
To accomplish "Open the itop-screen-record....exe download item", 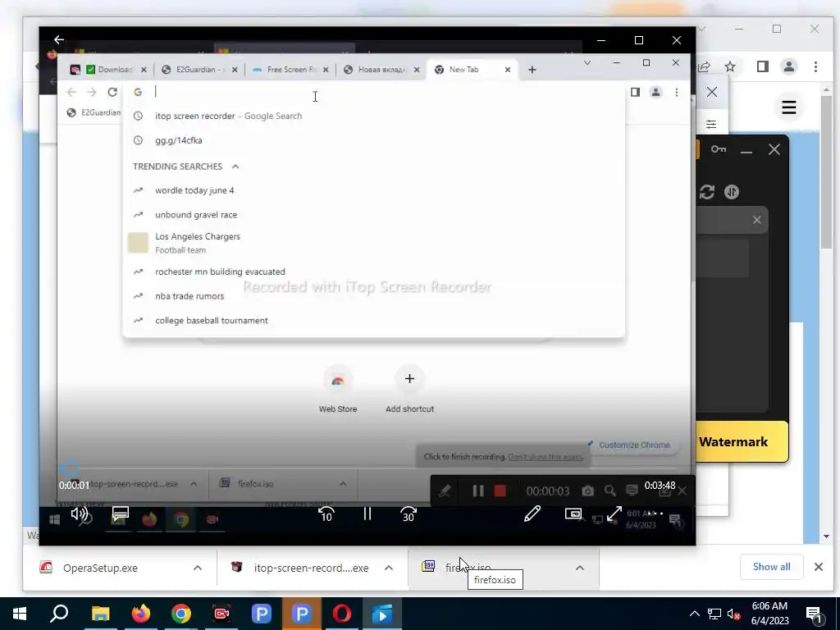I will tap(311, 568).
